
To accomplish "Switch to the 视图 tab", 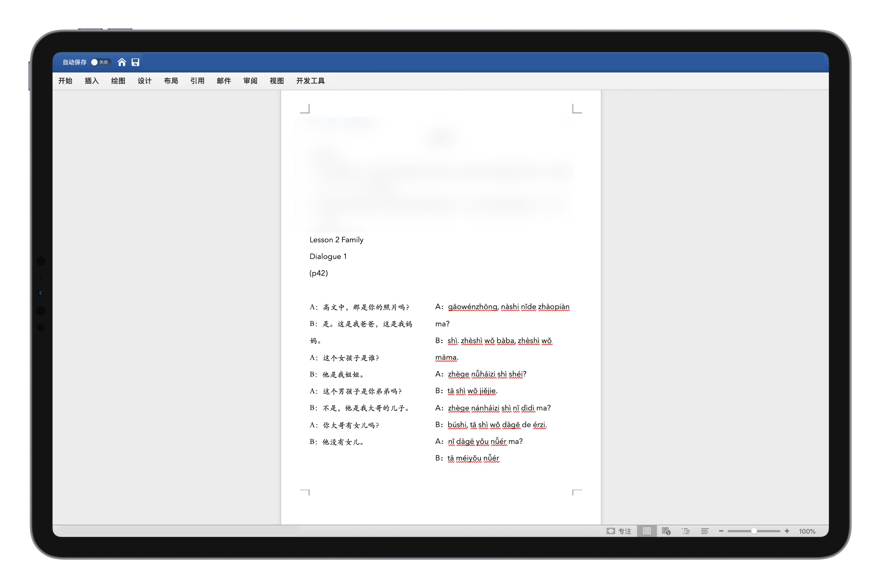I will coord(277,81).
